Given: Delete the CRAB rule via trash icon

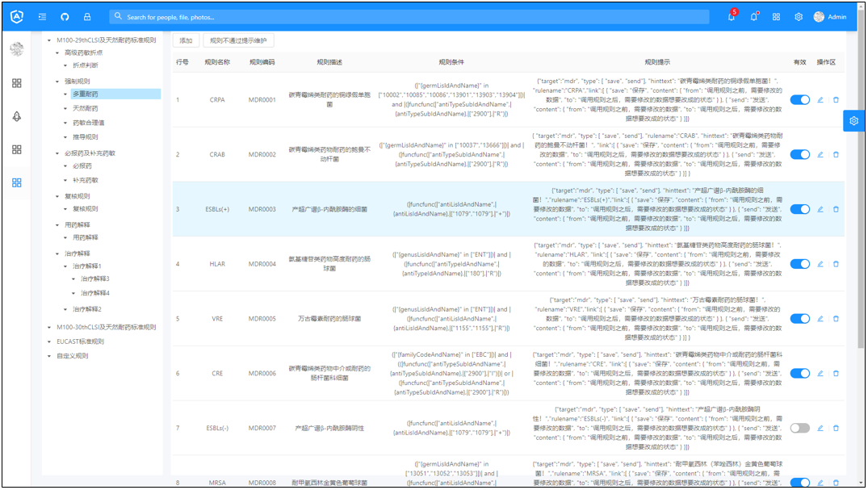Looking at the screenshot, I should [836, 155].
